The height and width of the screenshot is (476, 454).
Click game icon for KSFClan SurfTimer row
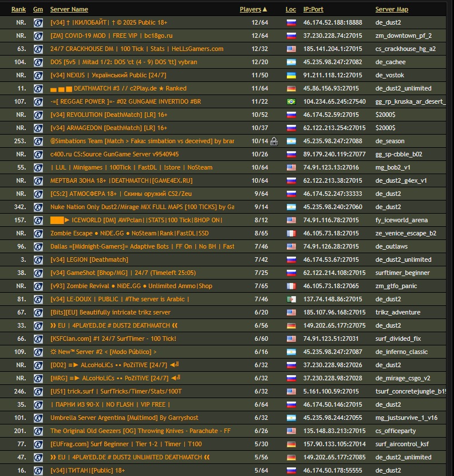point(38,339)
